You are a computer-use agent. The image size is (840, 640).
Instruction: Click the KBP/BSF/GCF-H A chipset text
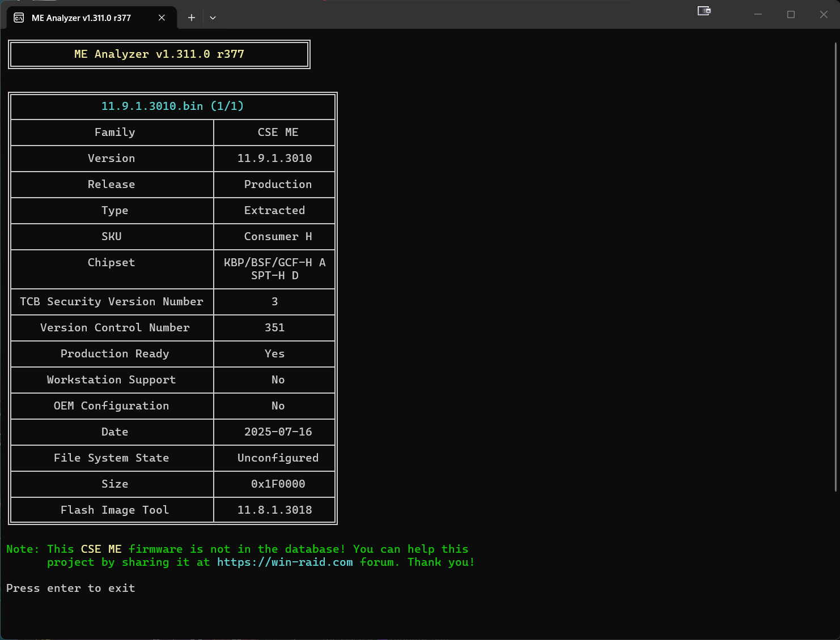tap(274, 263)
